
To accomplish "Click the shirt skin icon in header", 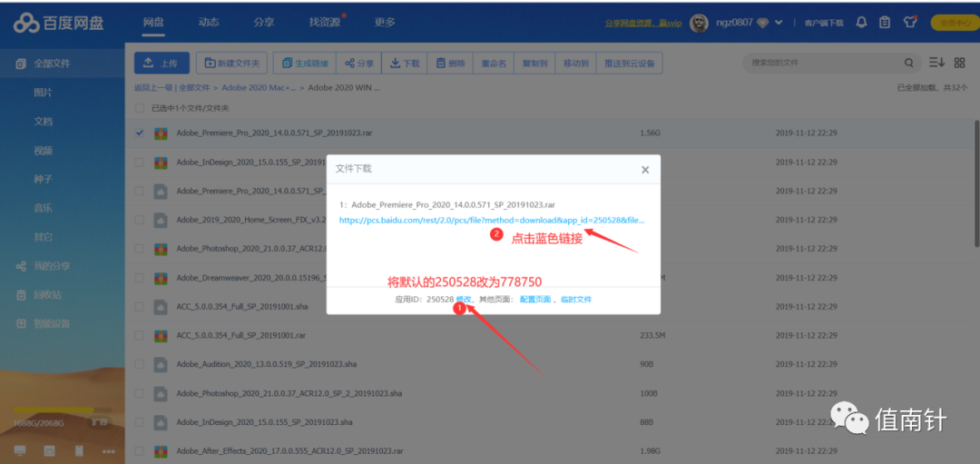I will click(910, 23).
